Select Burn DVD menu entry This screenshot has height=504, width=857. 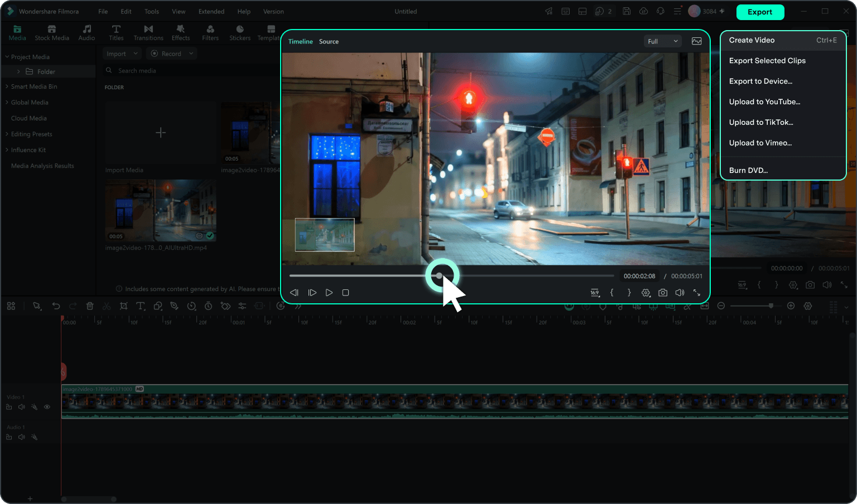783,171
